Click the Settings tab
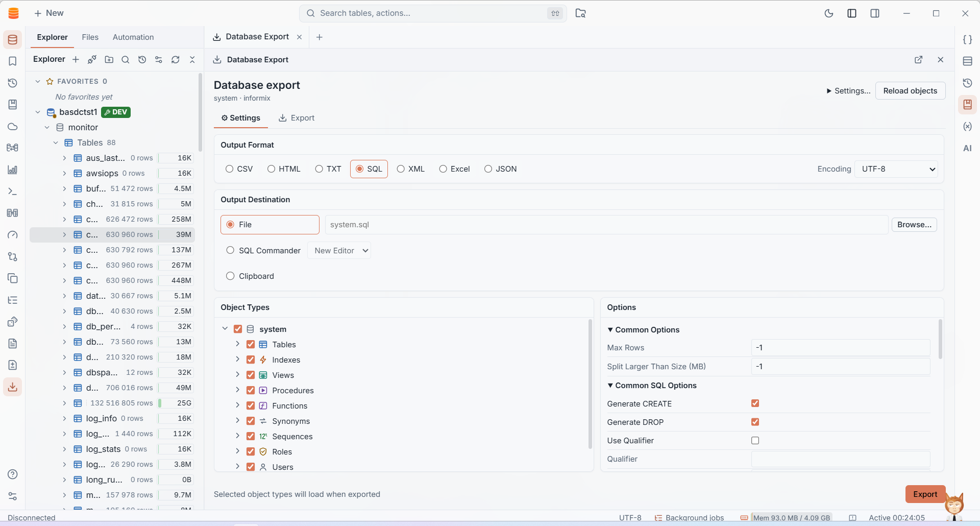 pyautogui.click(x=240, y=118)
